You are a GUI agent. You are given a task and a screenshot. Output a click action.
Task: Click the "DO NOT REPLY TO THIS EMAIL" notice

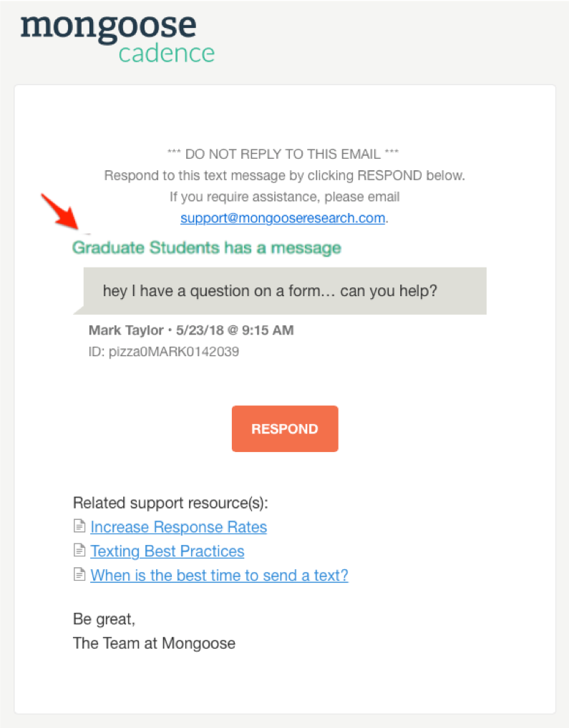(x=283, y=154)
